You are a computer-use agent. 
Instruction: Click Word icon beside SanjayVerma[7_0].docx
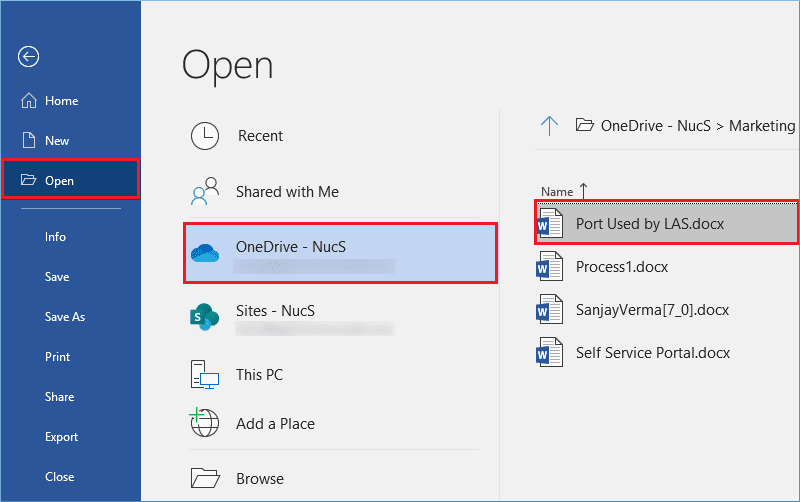[549, 309]
